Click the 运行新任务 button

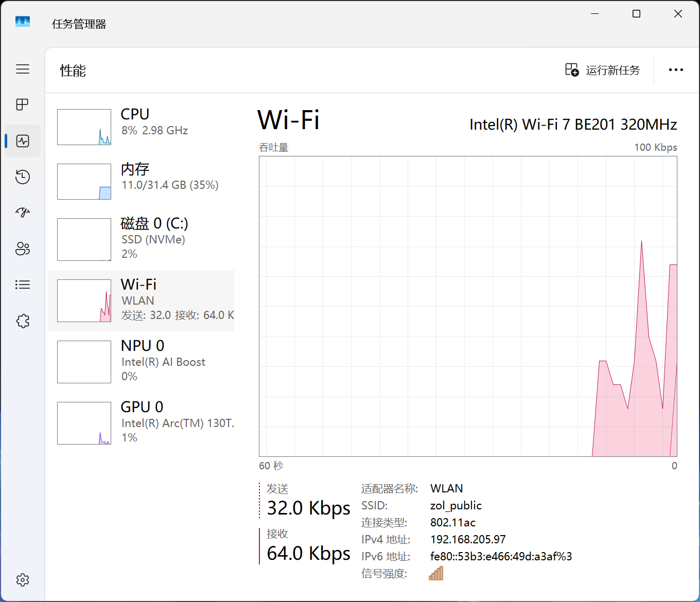[x=602, y=70]
